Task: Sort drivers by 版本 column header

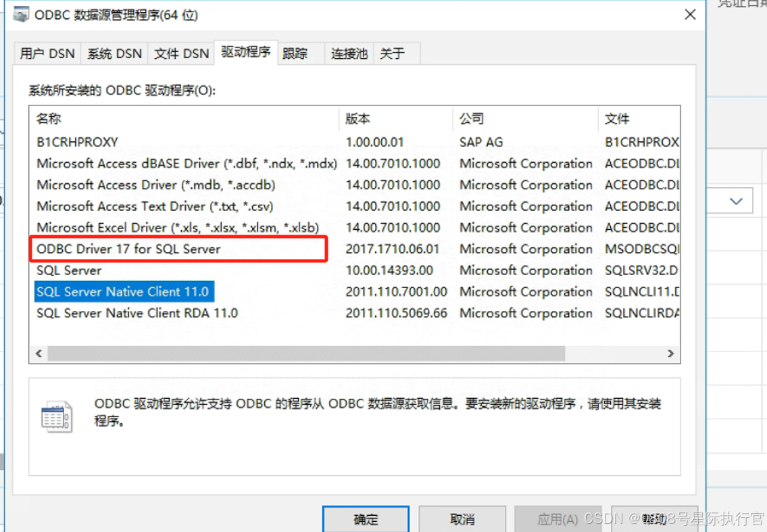Action: [x=396, y=118]
